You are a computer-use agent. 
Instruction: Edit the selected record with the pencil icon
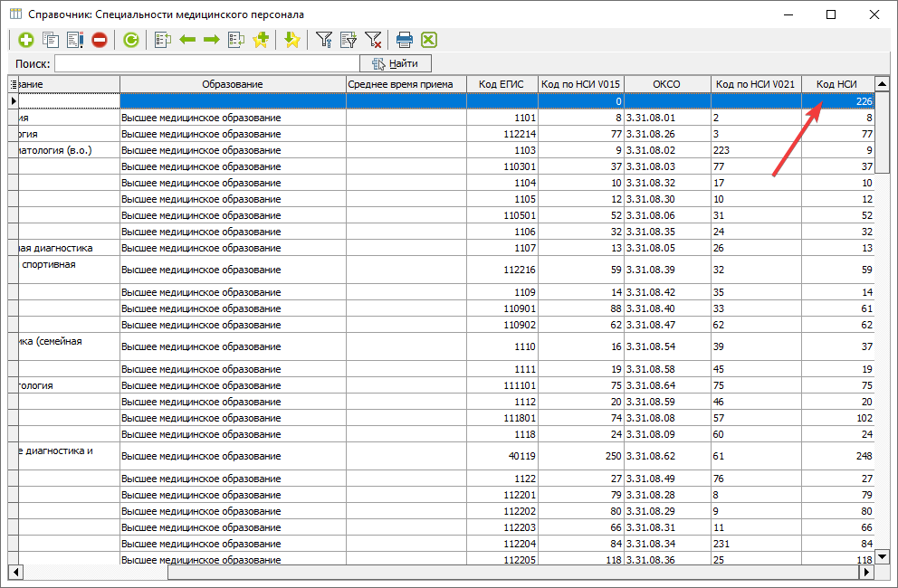click(x=75, y=40)
